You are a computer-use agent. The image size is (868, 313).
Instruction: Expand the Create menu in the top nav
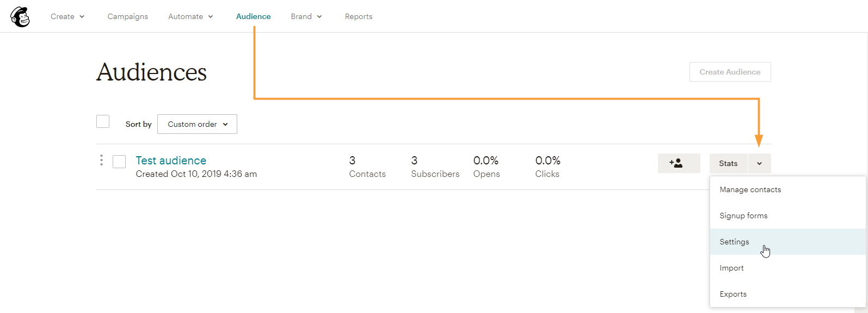coord(67,16)
